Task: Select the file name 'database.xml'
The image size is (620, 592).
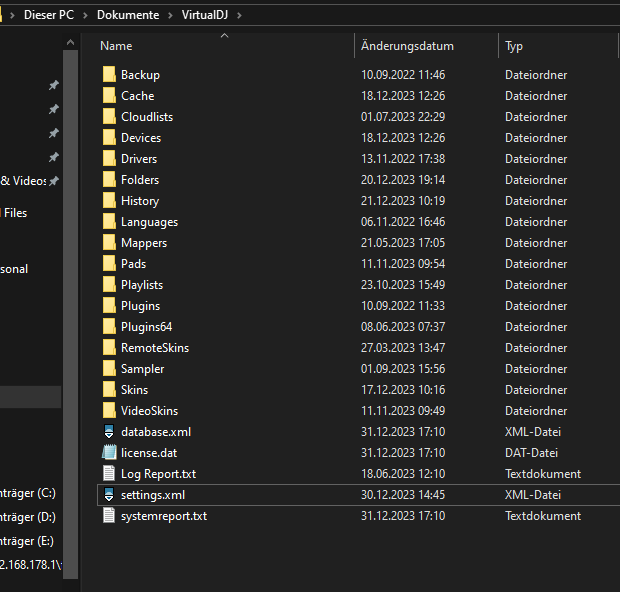Action: pos(156,431)
